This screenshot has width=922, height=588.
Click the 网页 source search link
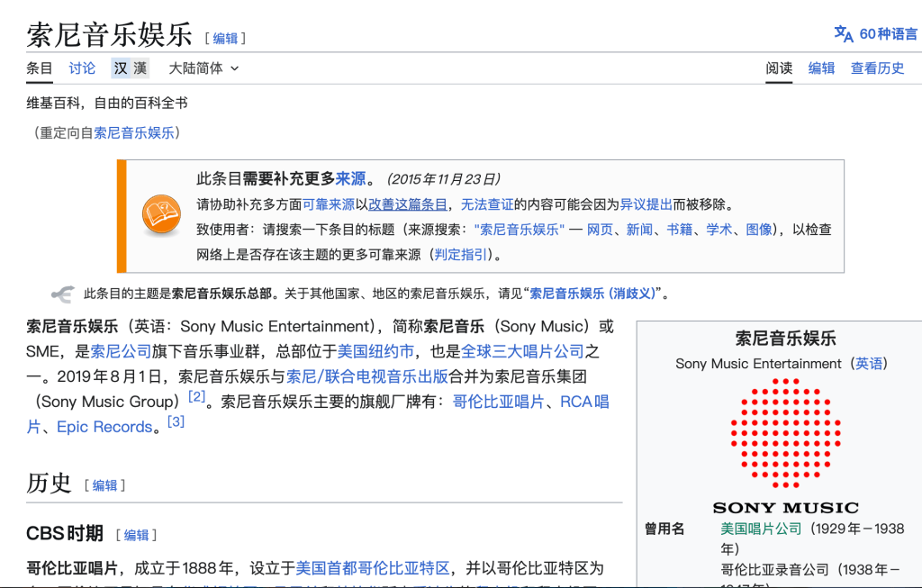point(600,230)
